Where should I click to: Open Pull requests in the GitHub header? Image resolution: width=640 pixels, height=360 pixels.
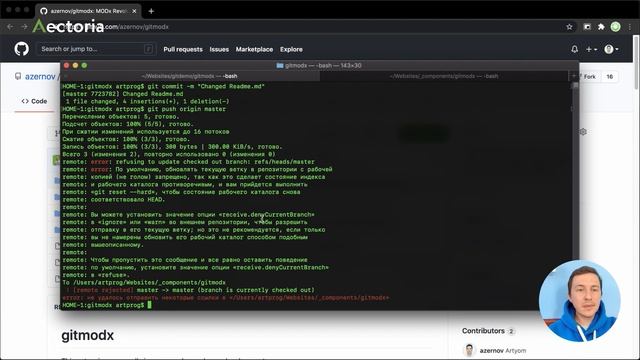coord(183,49)
